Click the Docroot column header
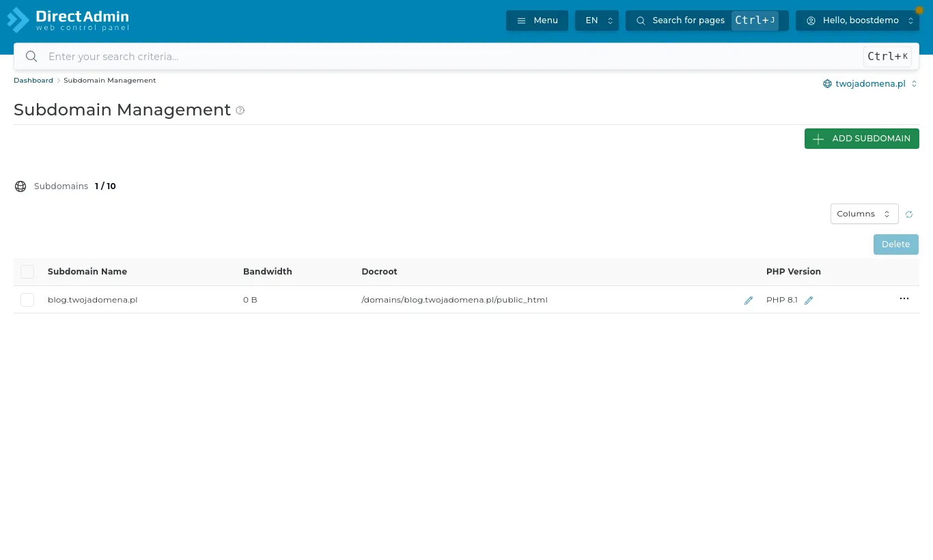The width and height of the screenshot is (933, 560). tap(379, 272)
